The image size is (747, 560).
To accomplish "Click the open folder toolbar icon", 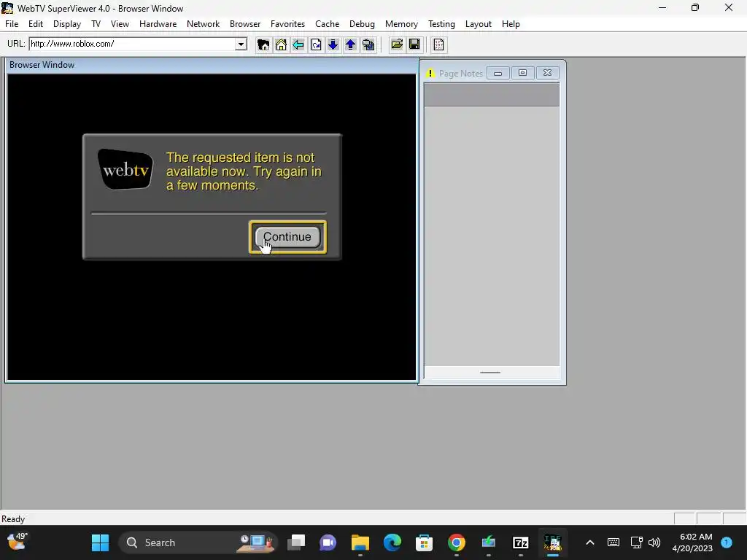I will click(x=397, y=44).
